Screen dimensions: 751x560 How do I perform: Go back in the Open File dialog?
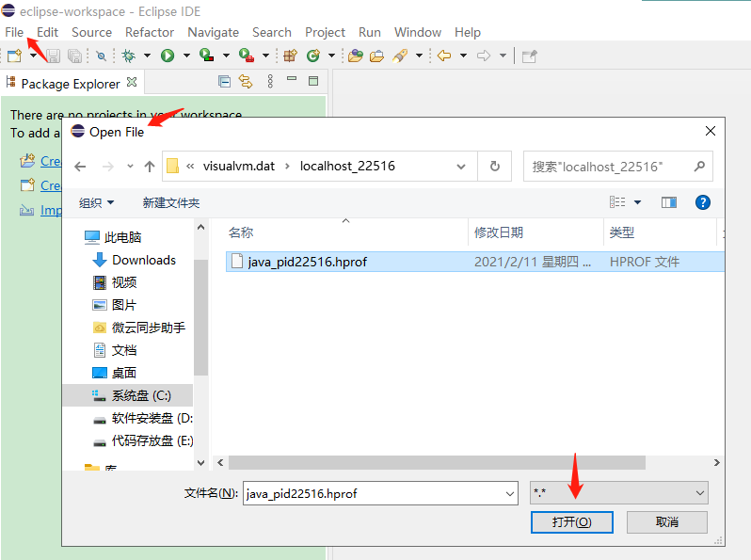80,167
